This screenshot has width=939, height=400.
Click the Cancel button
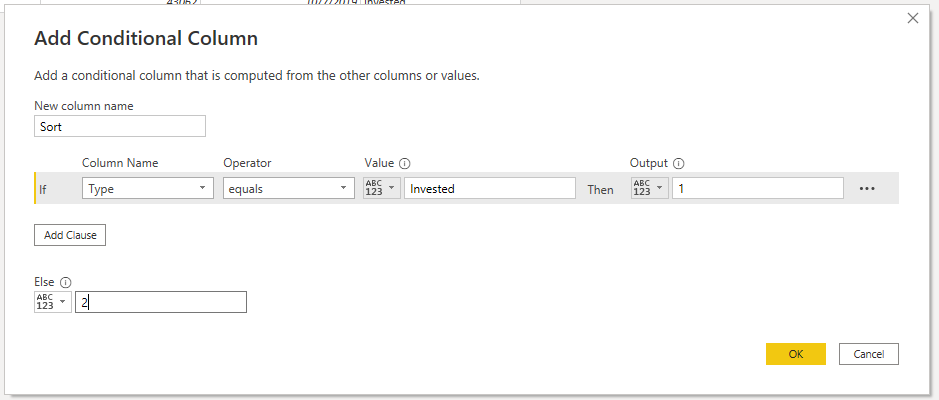point(869,354)
